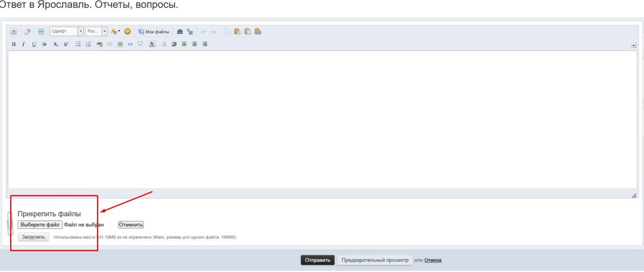Click the eraser remove-formatting icon

click(x=26, y=31)
